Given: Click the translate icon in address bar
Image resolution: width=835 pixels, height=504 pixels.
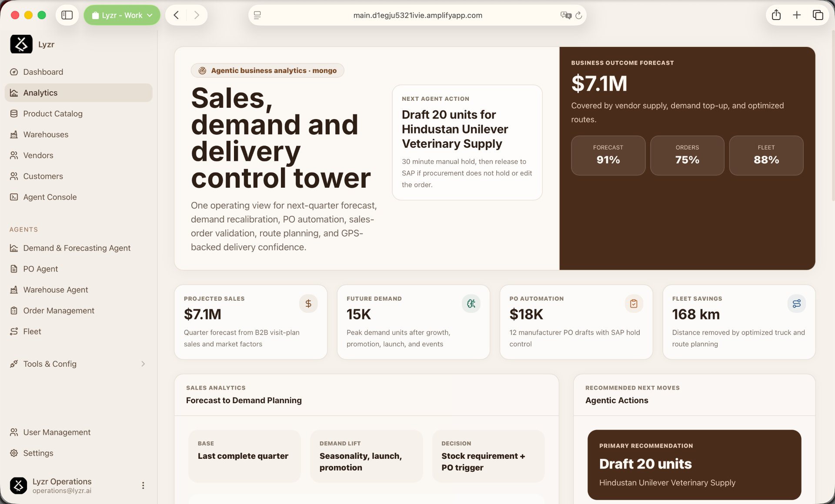Looking at the screenshot, I should click(566, 15).
